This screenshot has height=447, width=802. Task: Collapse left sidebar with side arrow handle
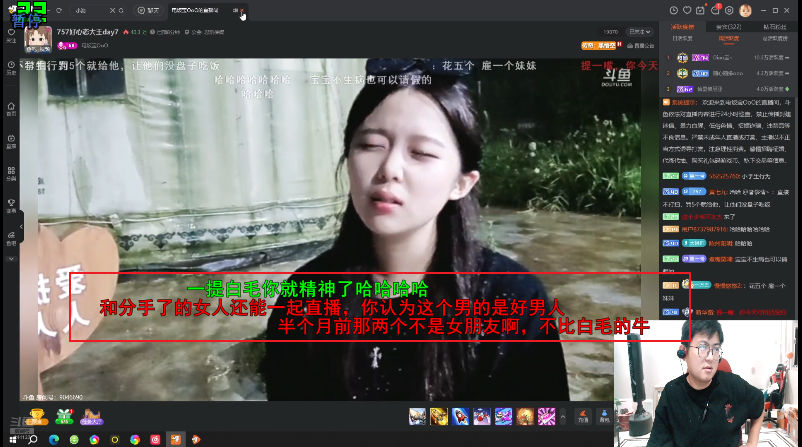[21, 226]
